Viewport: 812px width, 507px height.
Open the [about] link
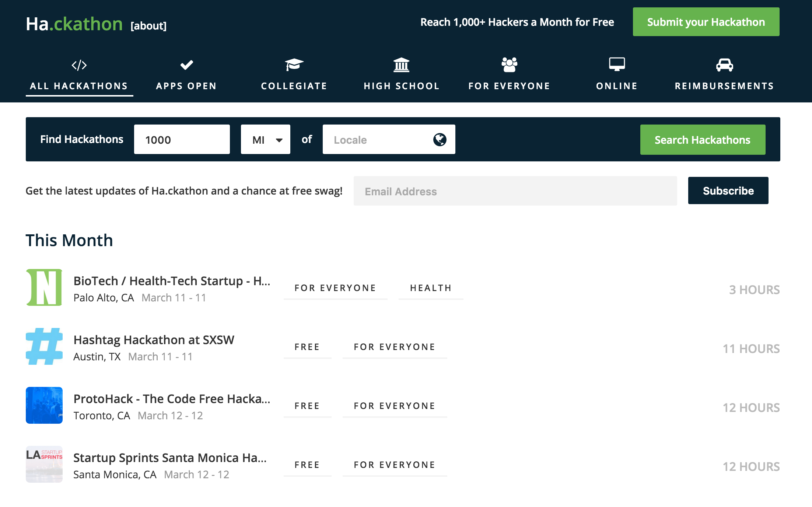coord(148,26)
